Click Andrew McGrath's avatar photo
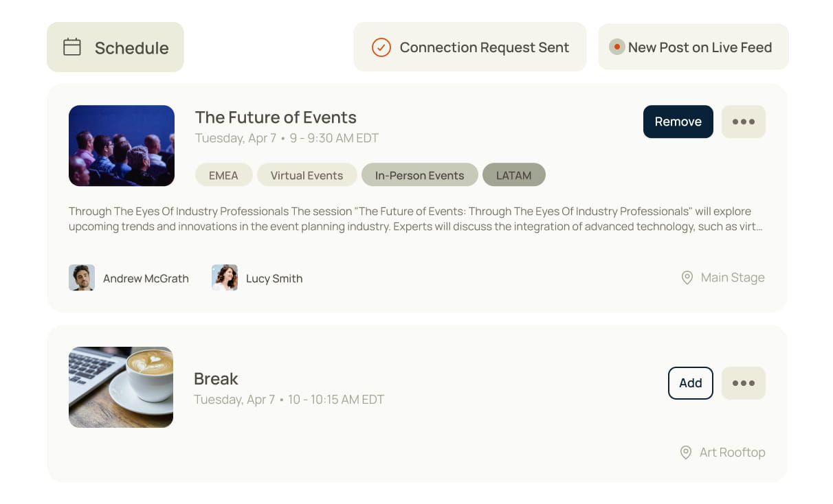Screen dimensions: 833x504 [82, 278]
